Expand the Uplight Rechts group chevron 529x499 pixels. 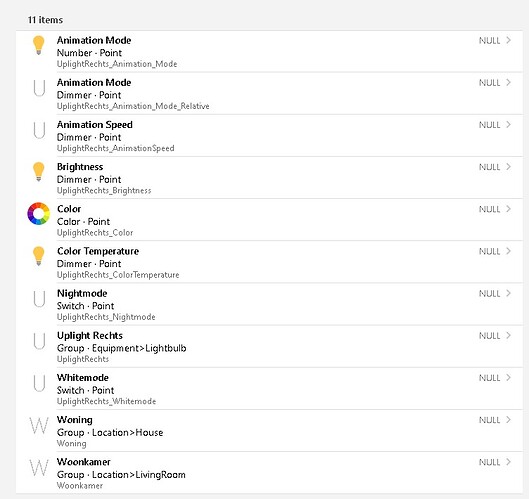[x=508, y=335]
